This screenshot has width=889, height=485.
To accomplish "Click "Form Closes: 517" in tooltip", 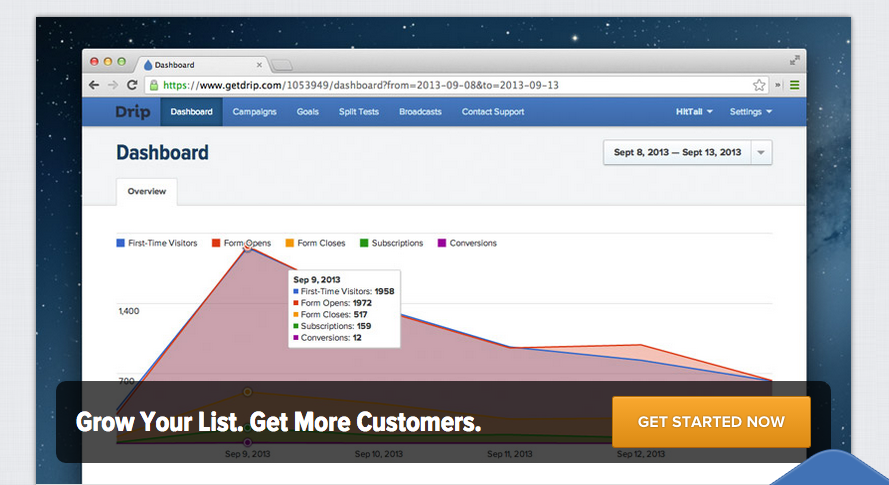I will pyautogui.click(x=330, y=314).
